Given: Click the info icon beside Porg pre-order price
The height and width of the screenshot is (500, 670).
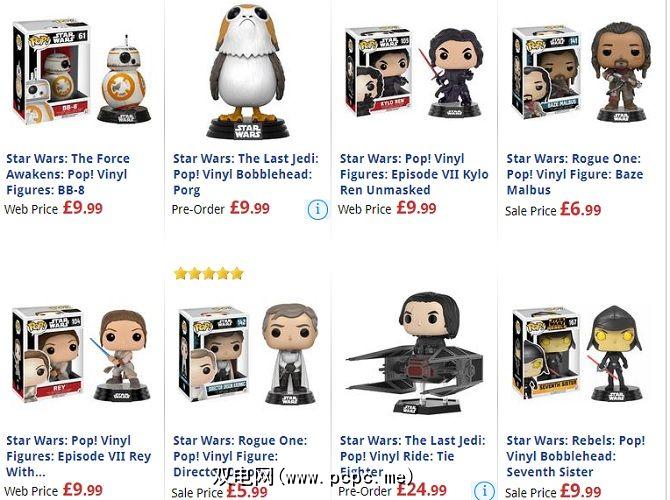Looking at the screenshot, I should click(x=317, y=209).
